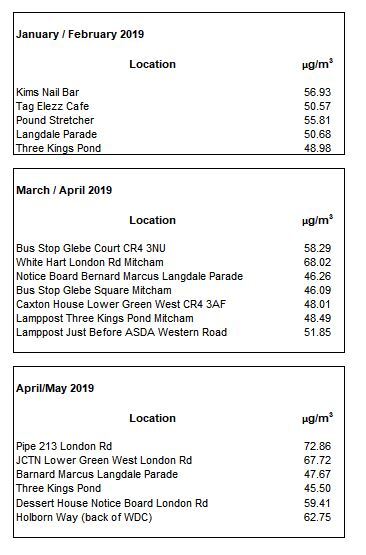The width and height of the screenshot is (366, 555).
Task: Click the Kims Nail Bar location cell
Action: coord(47,92)
